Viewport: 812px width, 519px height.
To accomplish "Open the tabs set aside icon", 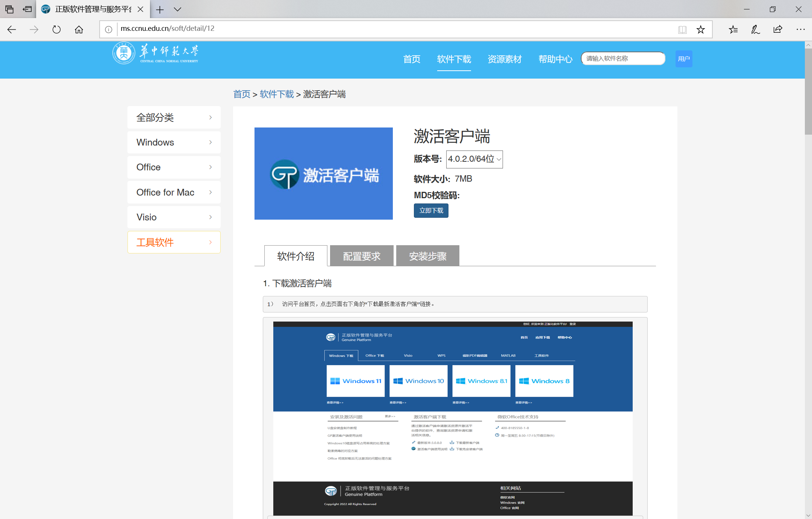I will pyautogui.click(x=9, y=9).
